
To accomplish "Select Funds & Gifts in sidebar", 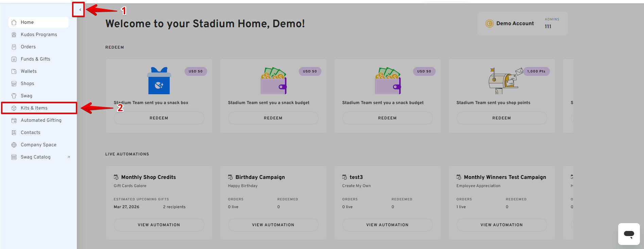I will [35, 59].
